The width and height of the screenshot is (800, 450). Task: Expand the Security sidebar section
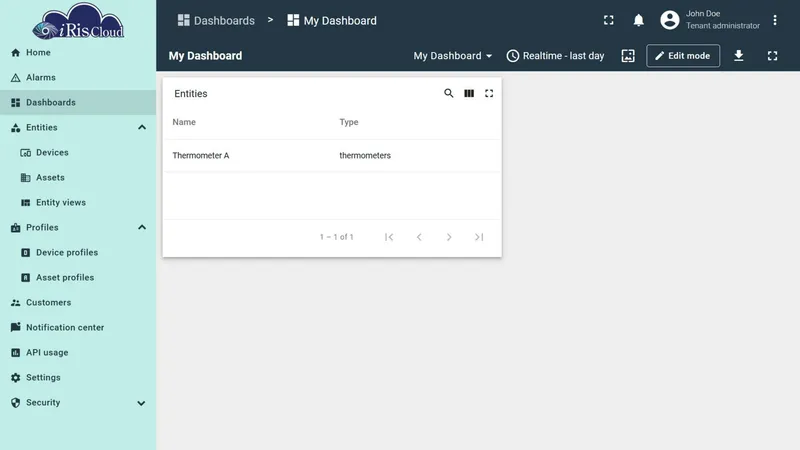tap(141, 403)
